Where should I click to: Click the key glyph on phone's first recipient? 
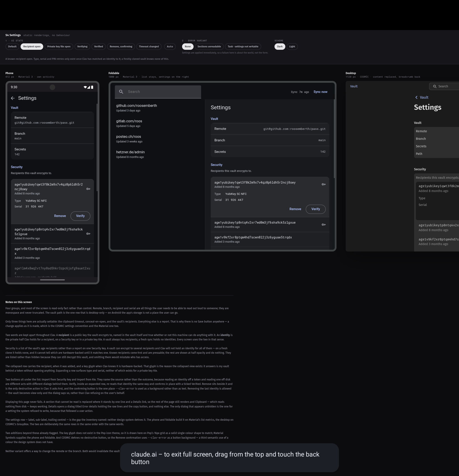click(88, 189)
